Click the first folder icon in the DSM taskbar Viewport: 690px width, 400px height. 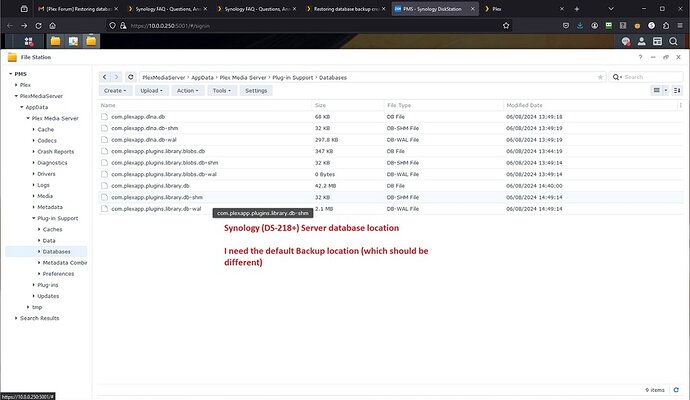click(x=55, y=41)
